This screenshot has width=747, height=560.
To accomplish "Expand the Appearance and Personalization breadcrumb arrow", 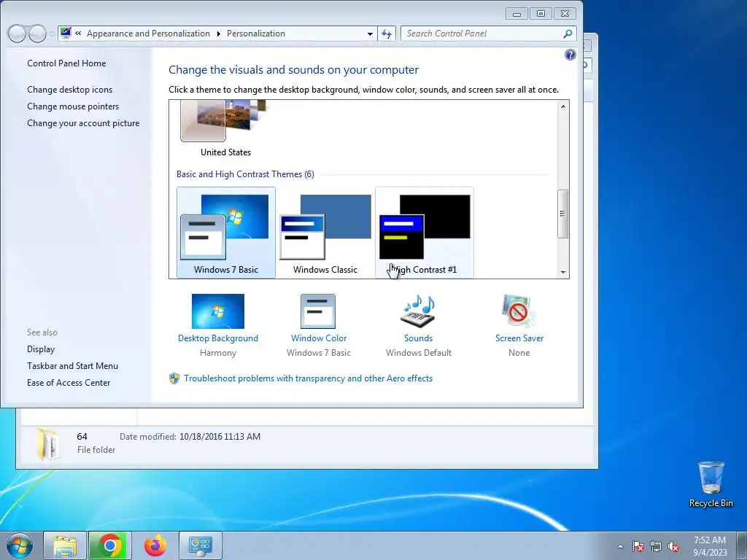I will click(218, 34).
